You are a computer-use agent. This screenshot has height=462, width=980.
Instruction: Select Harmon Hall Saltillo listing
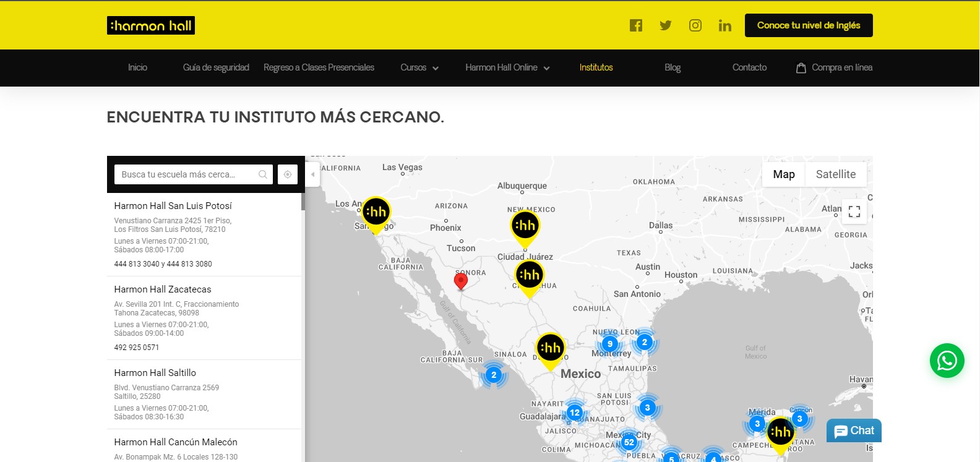pyautogui.click(x=155, y=373)
